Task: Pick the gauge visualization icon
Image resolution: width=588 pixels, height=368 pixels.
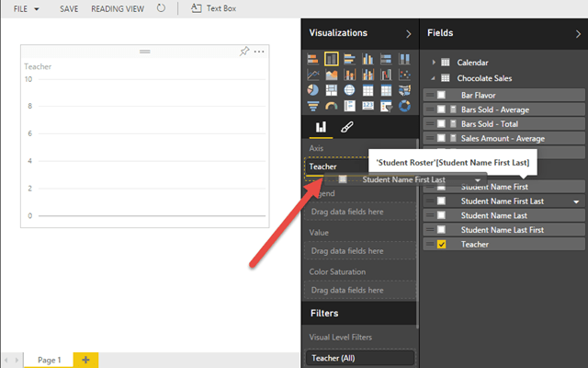Action: (x=332, y=106)
